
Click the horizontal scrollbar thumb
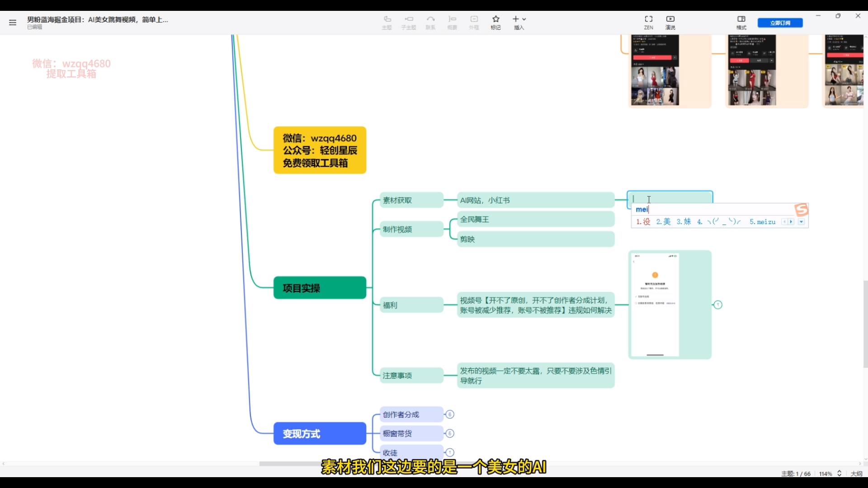pyautogui.click(x=289, y=464)
